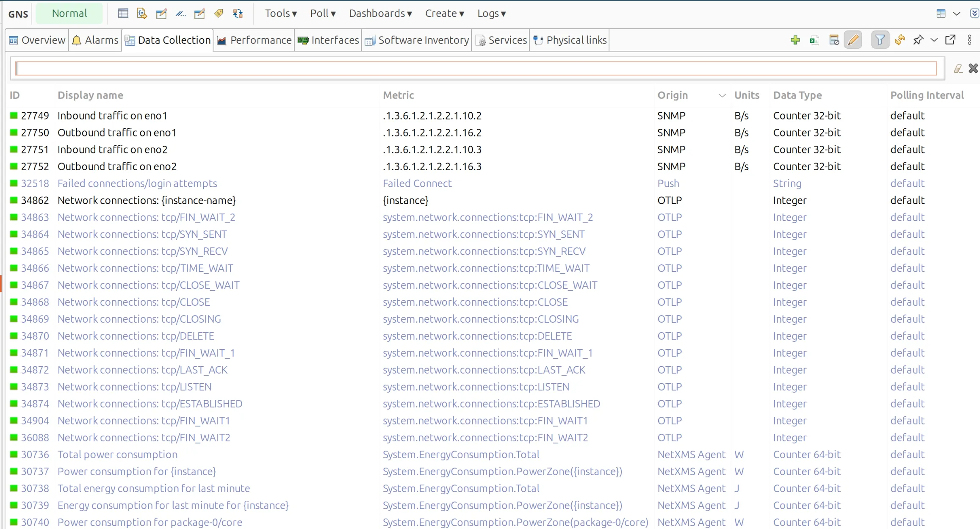
Task: Open the Performance tab
Action: [x=254, y=40]
